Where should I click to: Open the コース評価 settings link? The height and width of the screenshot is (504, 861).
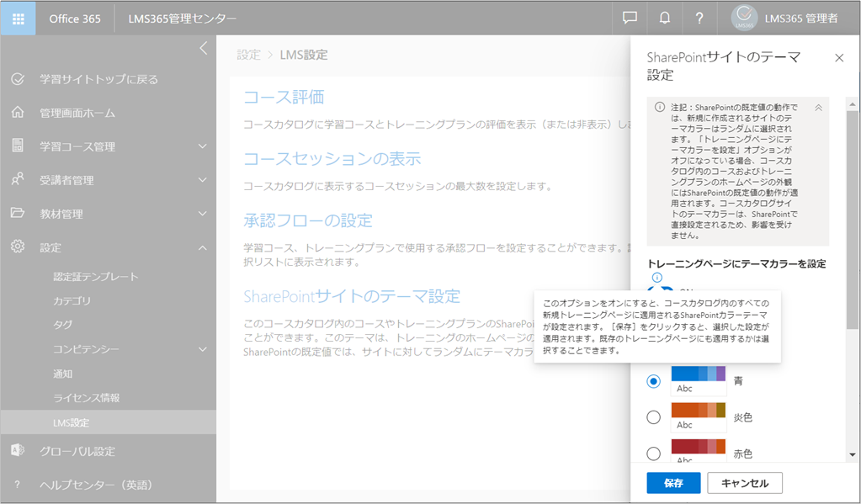point(284,97)
